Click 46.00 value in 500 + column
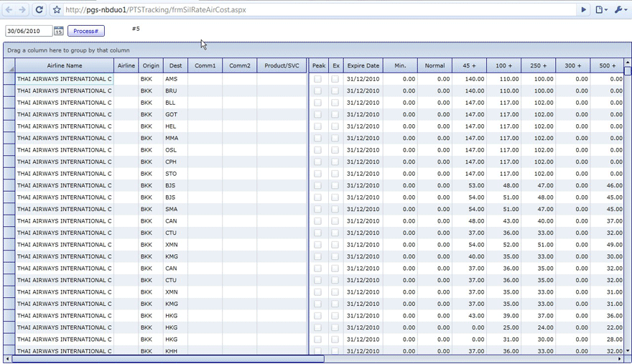Viewport: 632px width, 364px height. (608, 185)
